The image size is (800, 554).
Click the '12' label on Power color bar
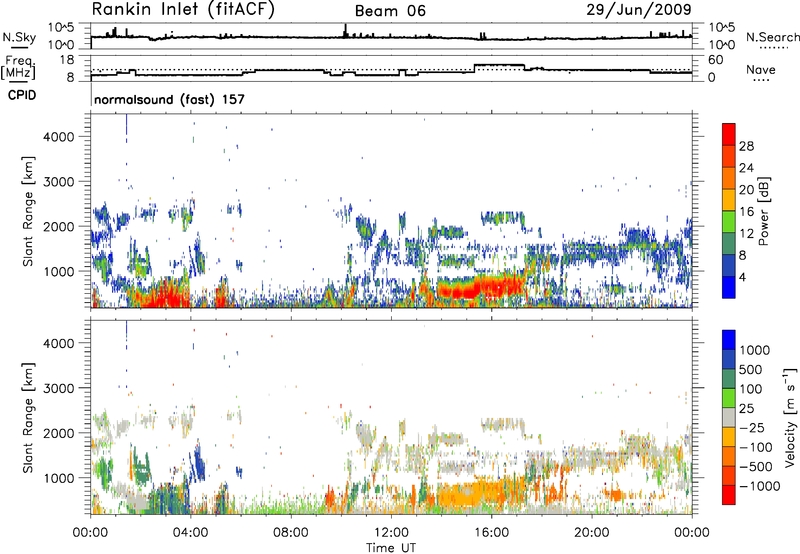coord(746,234)
